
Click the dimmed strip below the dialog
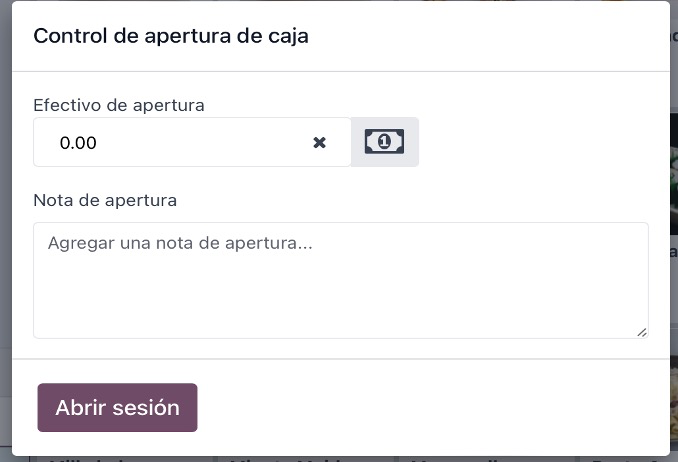(x=339, y=459)
